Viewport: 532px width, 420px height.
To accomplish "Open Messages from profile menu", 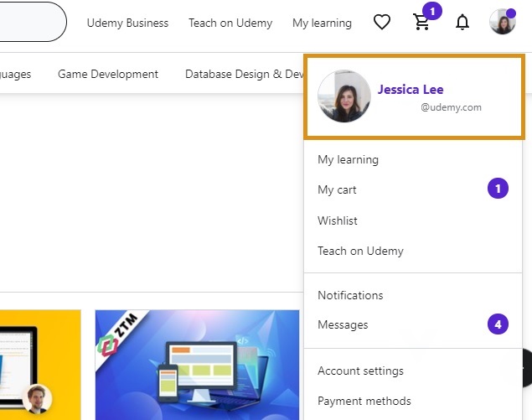I will click(343, 324).
